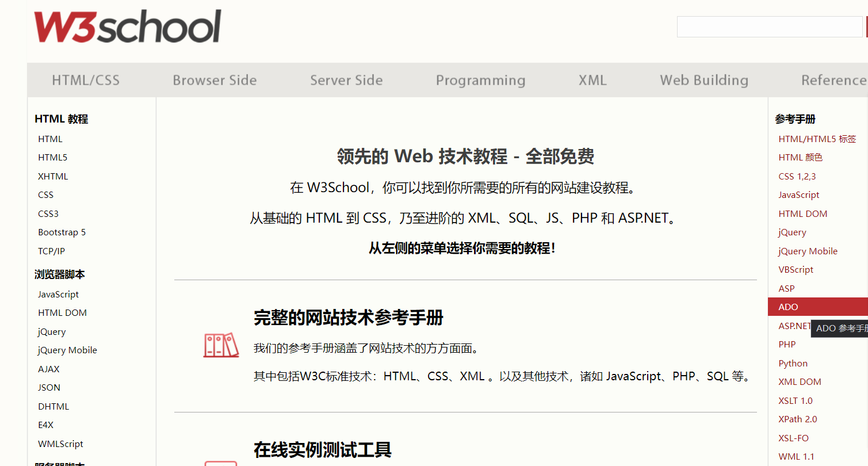
Task: Open the XPath 2.0 reference link
Action: pyautogui.click(x=797, y=419)
